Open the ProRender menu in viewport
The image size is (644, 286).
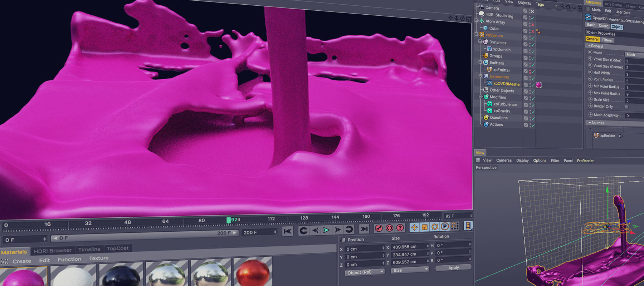[x=585, y=161]
